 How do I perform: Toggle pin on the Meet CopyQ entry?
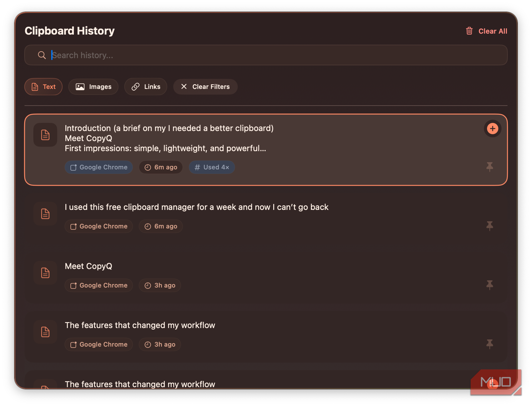click(x=490, y=285)
